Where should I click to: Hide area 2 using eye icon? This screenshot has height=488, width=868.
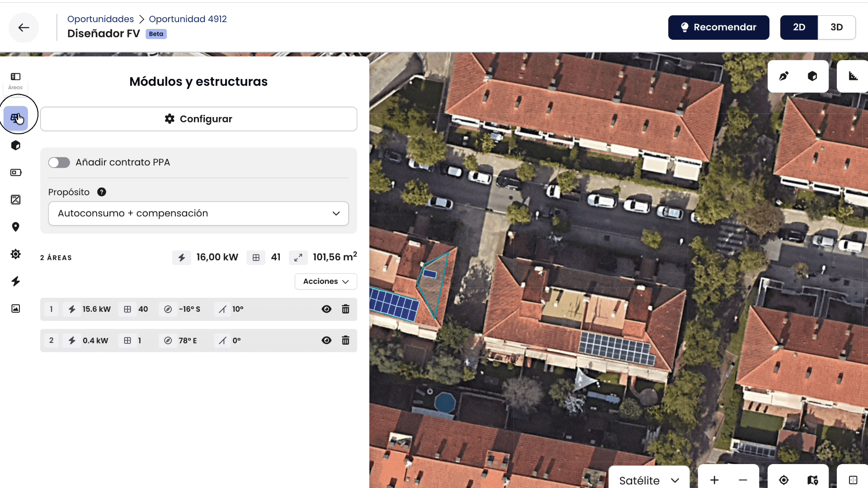tap(326, 340)
